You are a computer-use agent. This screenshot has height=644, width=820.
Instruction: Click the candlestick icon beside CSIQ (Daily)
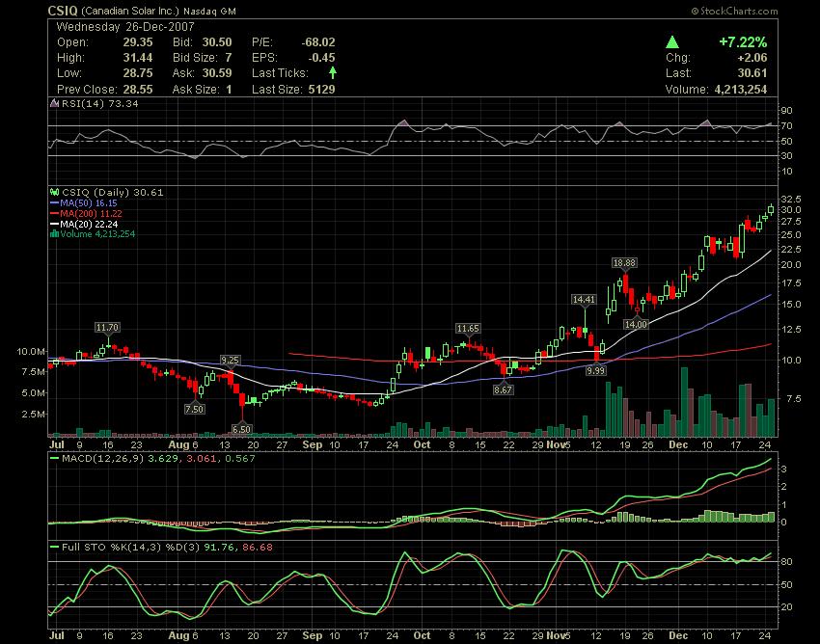(54, 193)
